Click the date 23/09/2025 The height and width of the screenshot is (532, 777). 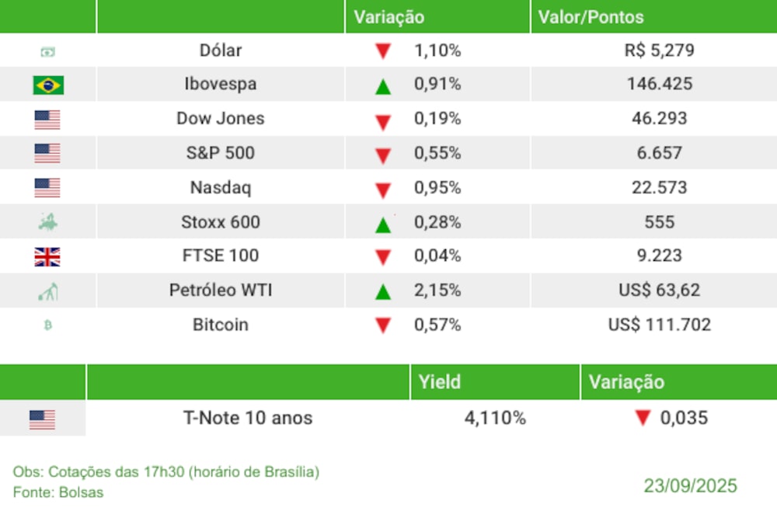[x=690, y=486]
